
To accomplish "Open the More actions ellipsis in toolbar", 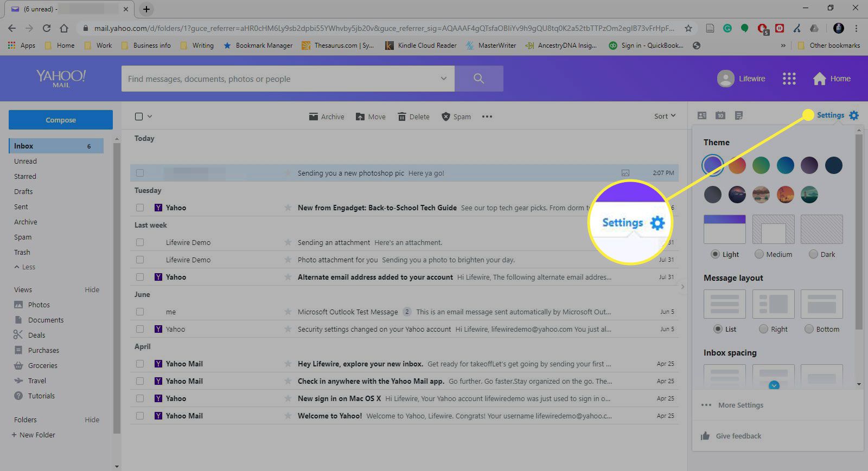I will click(487, 117).
